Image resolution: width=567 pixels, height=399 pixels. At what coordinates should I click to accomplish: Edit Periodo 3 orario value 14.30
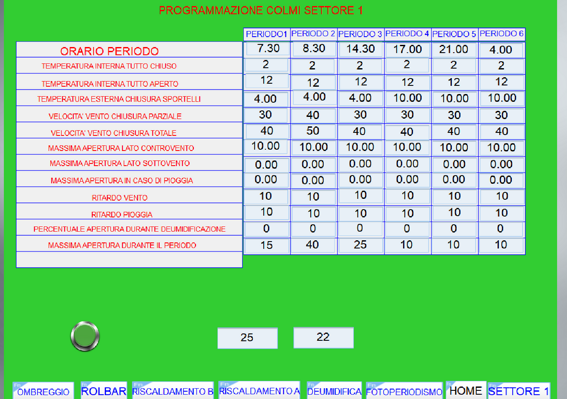coord(361,49)
